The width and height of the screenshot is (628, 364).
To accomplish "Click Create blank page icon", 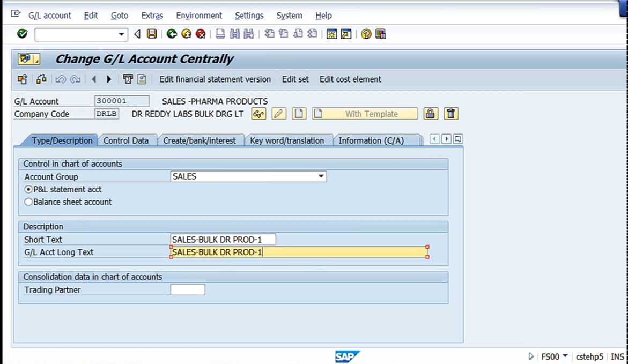I will (x=299, y=114).
